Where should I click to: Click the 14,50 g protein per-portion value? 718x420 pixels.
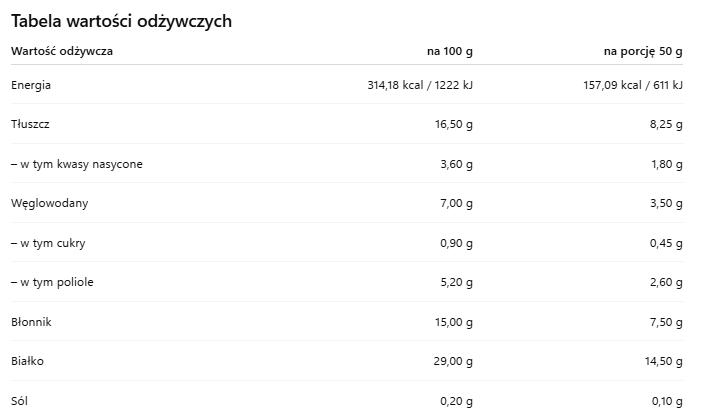(x=662, y=361)
